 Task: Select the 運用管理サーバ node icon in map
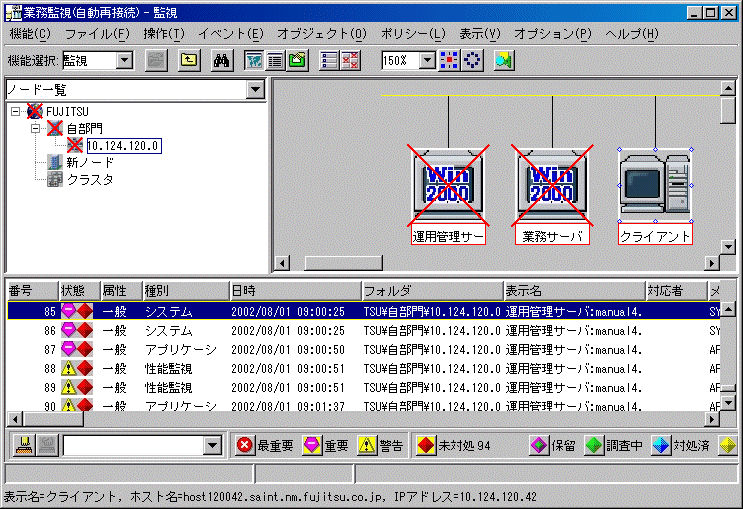pyautogui.click(x=448, y=185)
